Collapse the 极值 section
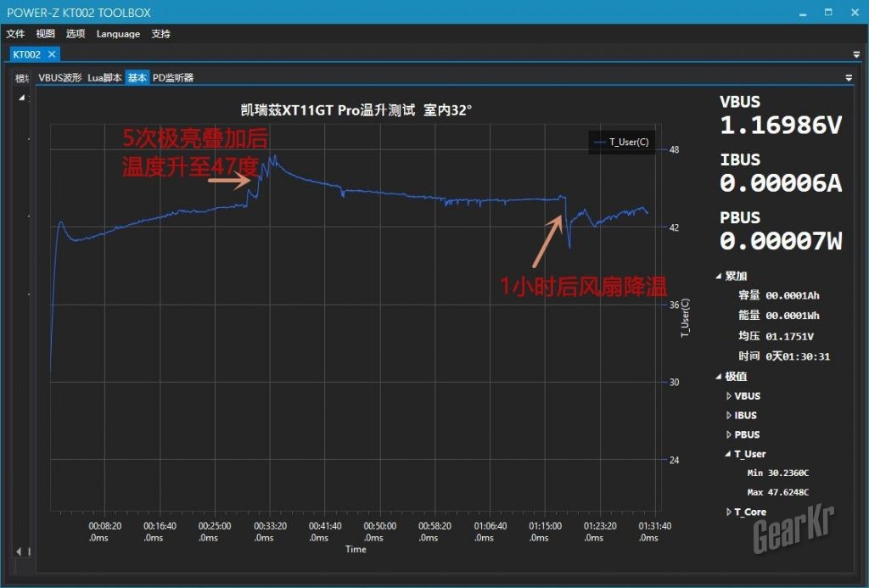The width and height of the screenshot is (869, 588). pyautogui.click(x=719, y=376)
